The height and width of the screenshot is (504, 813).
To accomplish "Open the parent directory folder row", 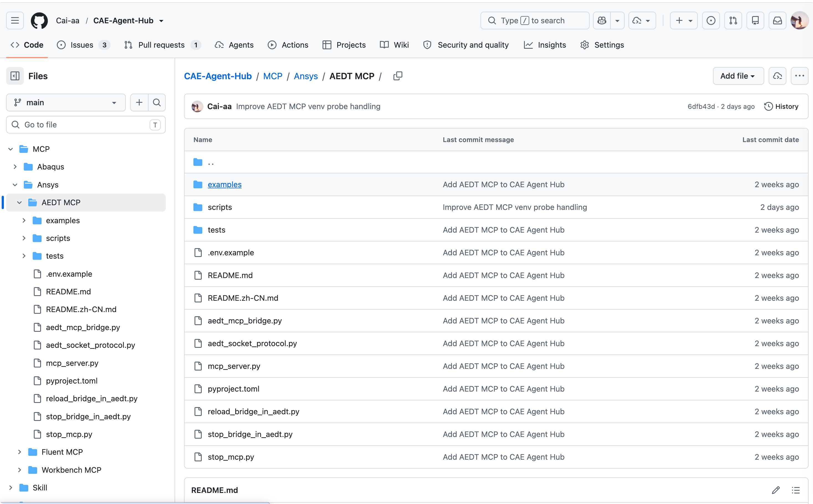I will pyautogui.click(x=496, y=162).
